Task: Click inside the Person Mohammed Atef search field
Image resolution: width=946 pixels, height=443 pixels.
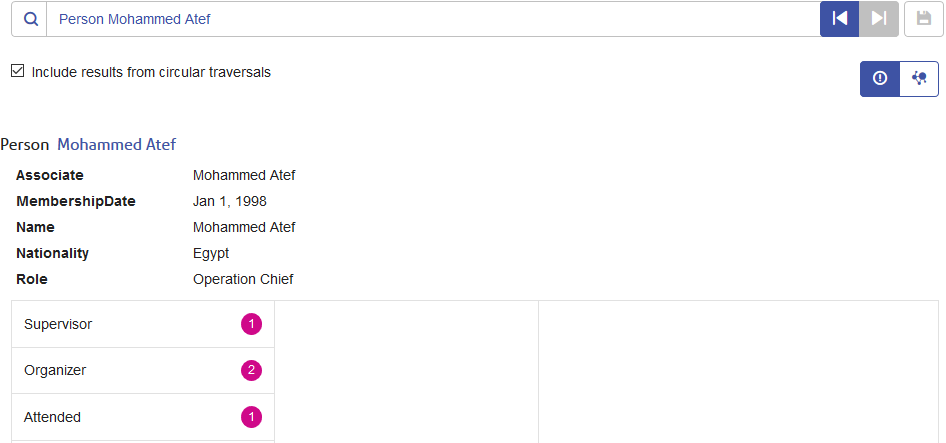Action: [433, 19]
